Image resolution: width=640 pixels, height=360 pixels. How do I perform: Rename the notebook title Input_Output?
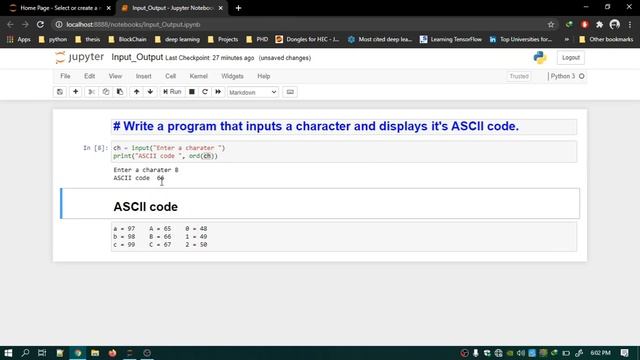coord(137,58)
